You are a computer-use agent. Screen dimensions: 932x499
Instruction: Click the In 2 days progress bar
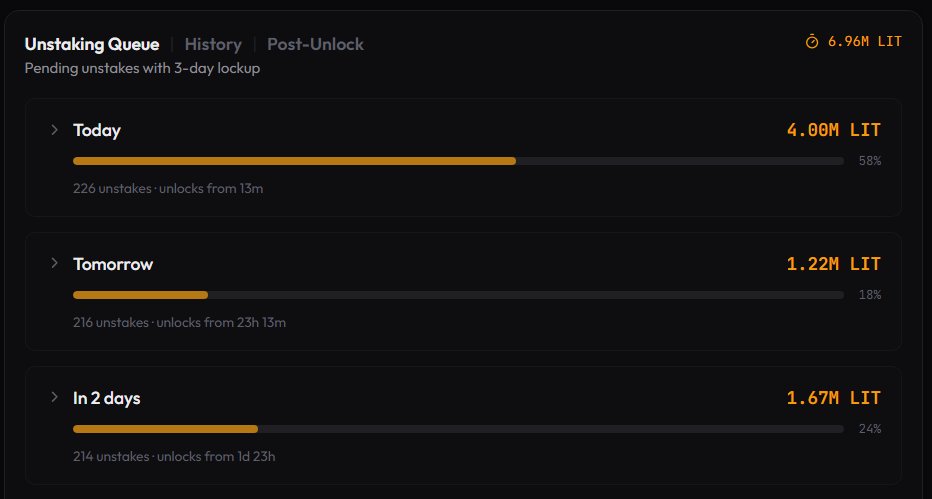458,429
